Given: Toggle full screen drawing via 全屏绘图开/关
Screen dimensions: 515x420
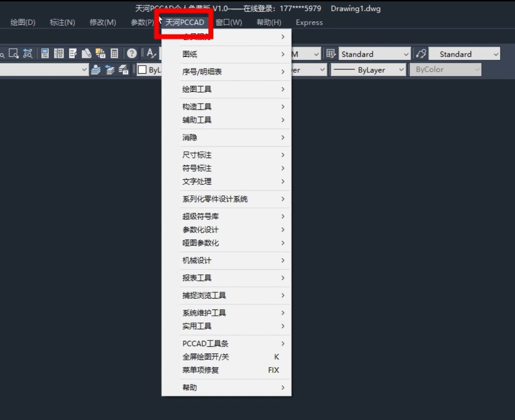Looking at the screenshot, I should click(x=207, y=357).
